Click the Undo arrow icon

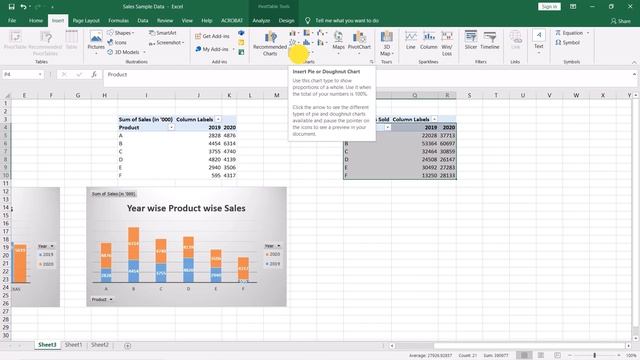coord(23,7)
